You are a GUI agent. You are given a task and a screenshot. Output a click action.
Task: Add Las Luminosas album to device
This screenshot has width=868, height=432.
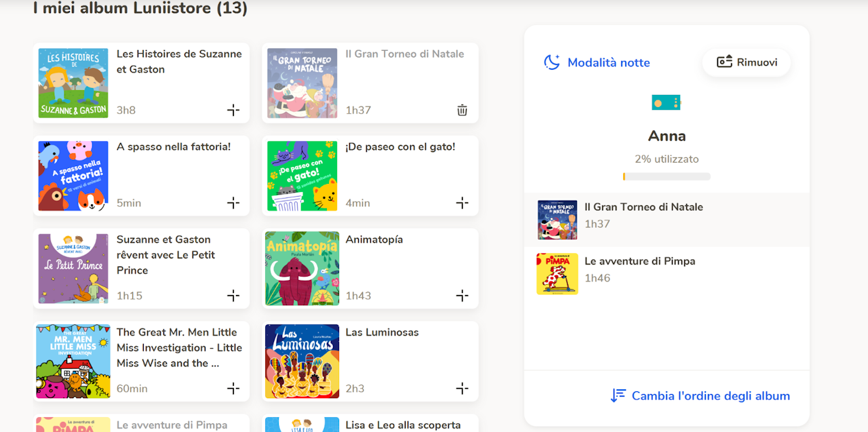pyautogui.click(x=462, y=389)
